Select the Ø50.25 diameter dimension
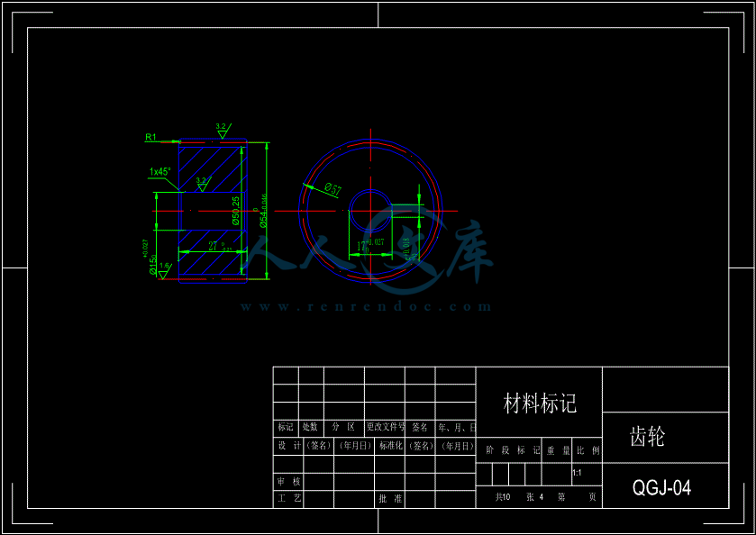 pyautogui.click(x=236, y=211)
